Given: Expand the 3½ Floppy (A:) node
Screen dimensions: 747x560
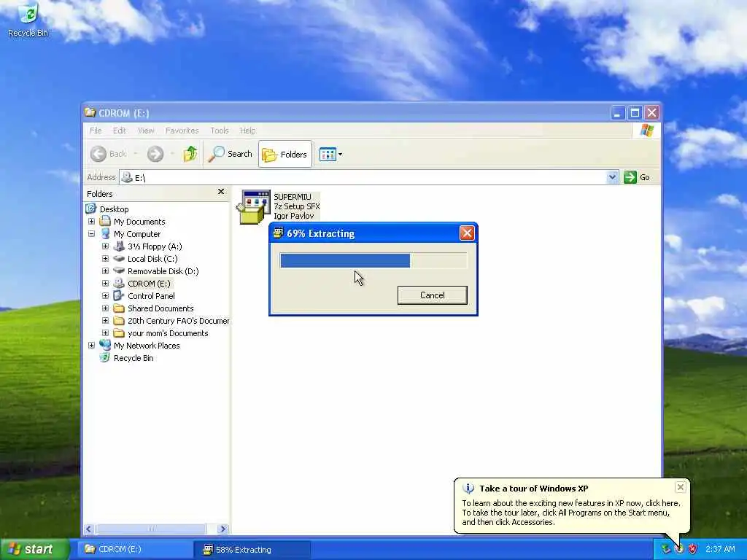Looking at the screenshot, I should point(105,246).
